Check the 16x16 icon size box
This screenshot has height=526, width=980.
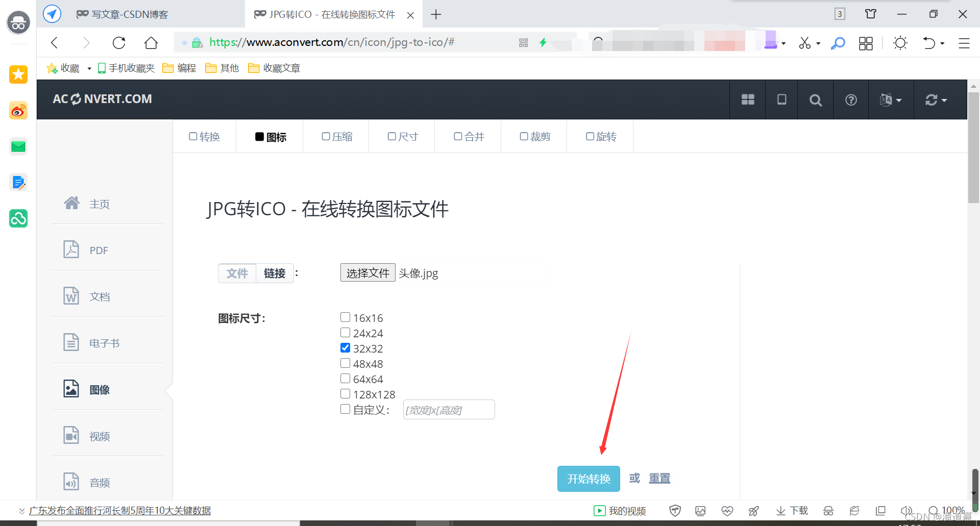[345, 317]
